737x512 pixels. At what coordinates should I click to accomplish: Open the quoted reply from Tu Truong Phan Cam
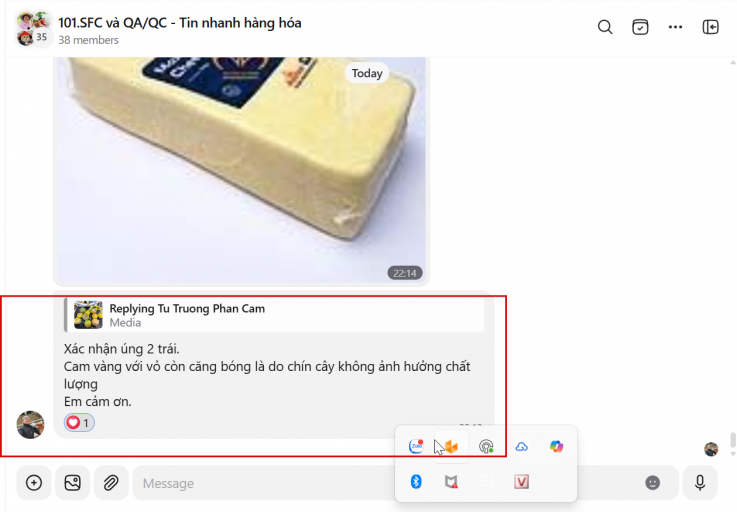274,315
